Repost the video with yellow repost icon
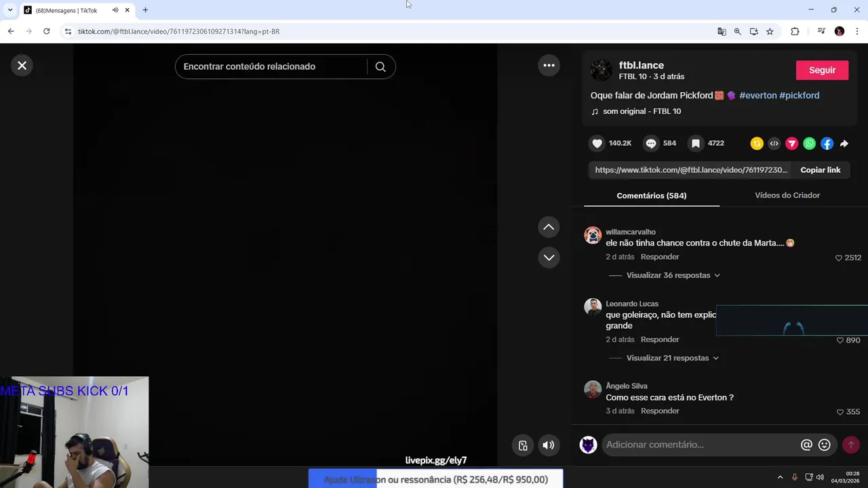 (x=757, y=143)
